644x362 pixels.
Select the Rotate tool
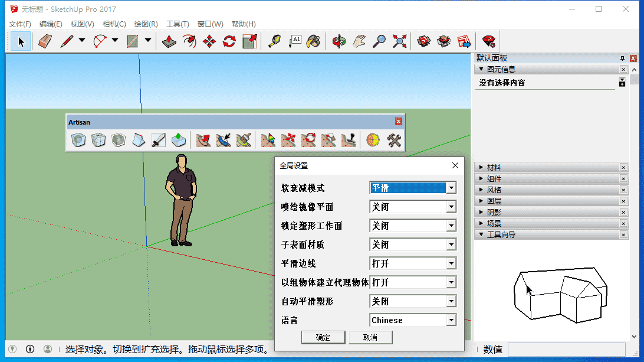pos(229,41)
